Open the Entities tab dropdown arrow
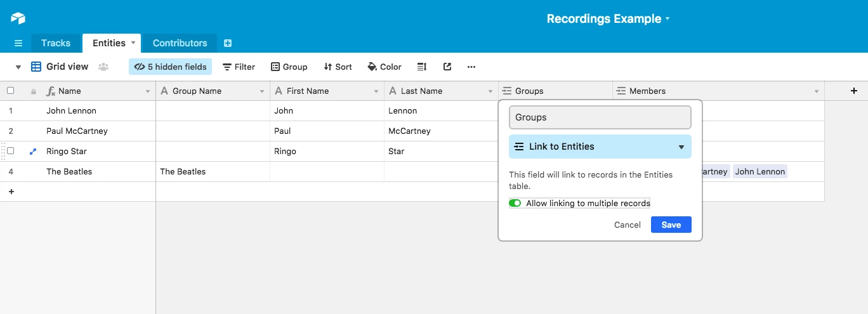 pos(133,43)
